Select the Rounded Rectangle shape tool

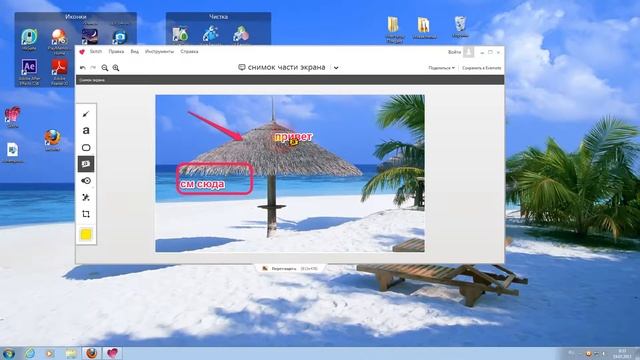coord(86,147)
